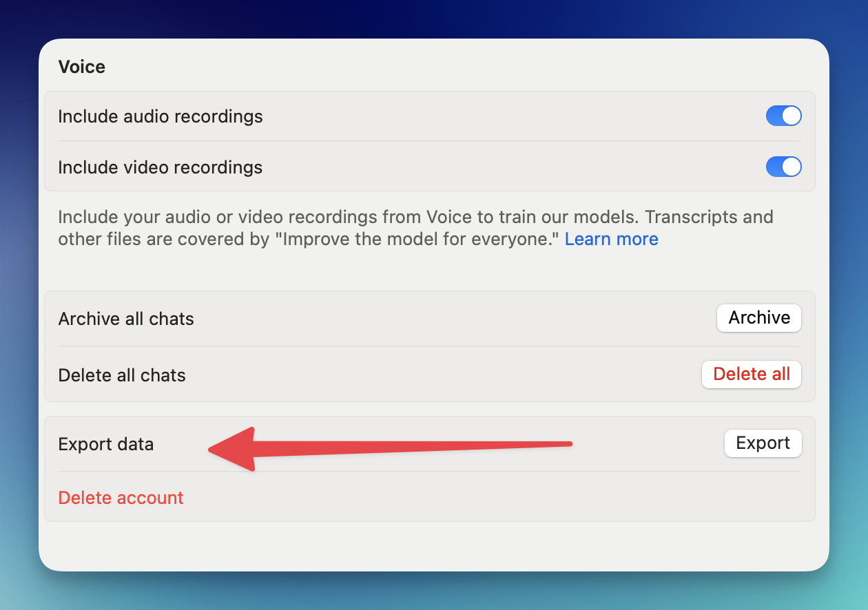Begin account deletion
The height and width of the screenshot is (610, 868).
pyautogui.click(x=121, y=497)
